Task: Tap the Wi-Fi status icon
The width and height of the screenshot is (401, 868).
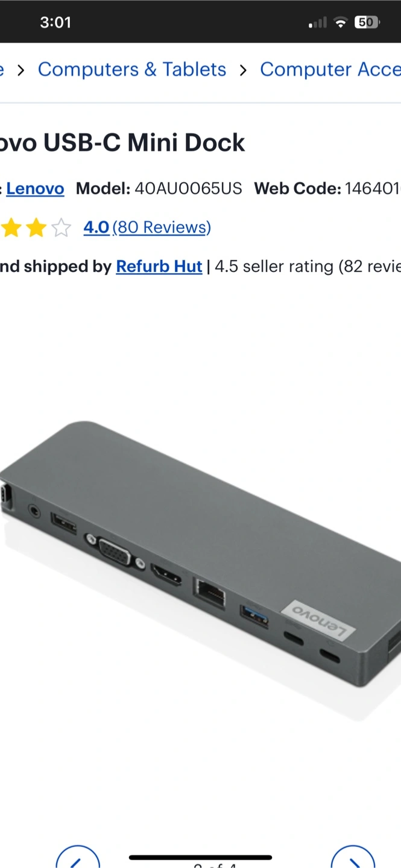Action: pyautogui.click(x=341, y=22)
